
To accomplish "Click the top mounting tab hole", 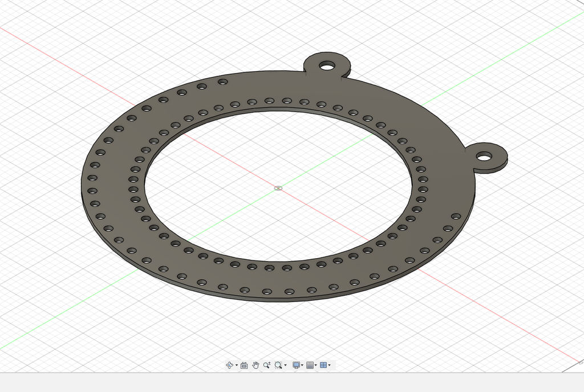I will point(328,65).
